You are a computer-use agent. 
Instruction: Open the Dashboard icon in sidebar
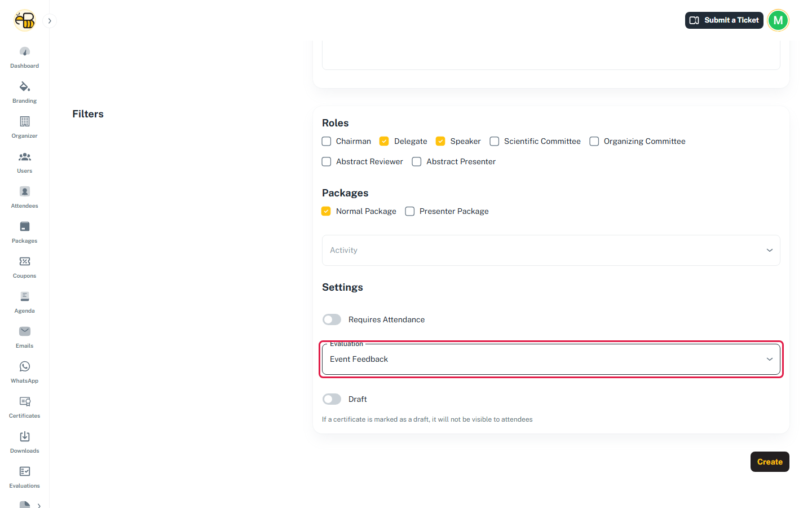(x=24, y=51)
